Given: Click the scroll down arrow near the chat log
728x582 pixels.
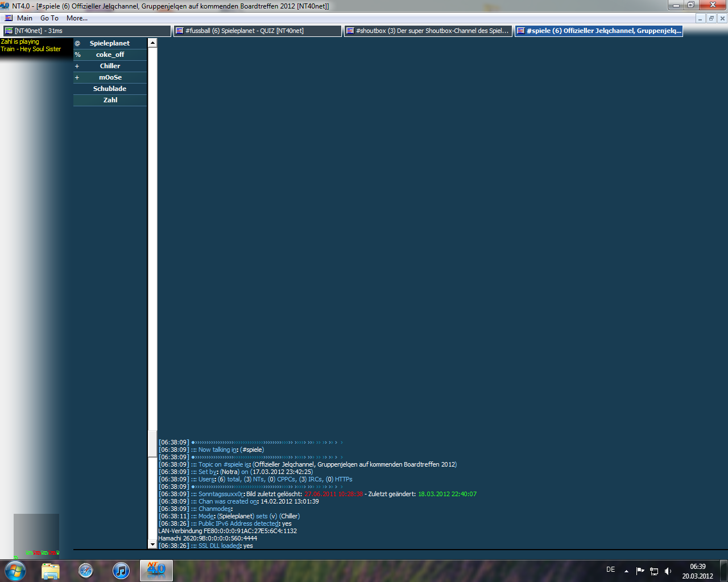Looking at the screenshot, I should click(x=152, y=544).
